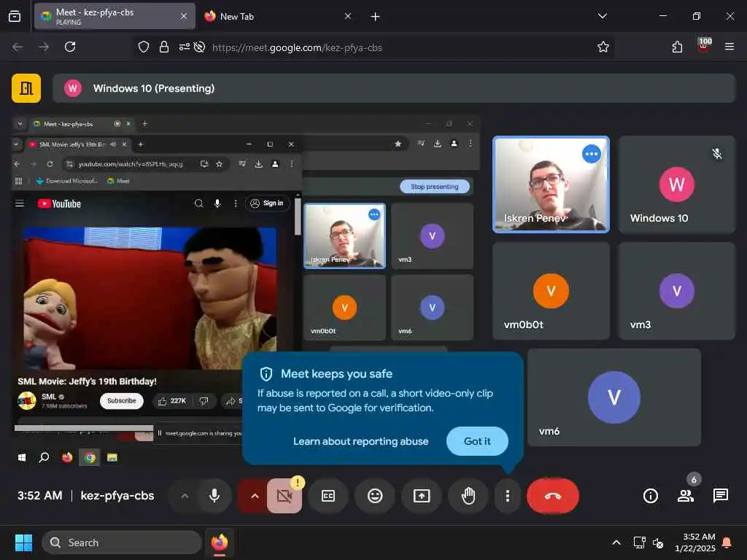Open network status tray icon
This screenshot has width=747, height=560.
point(639,542)
